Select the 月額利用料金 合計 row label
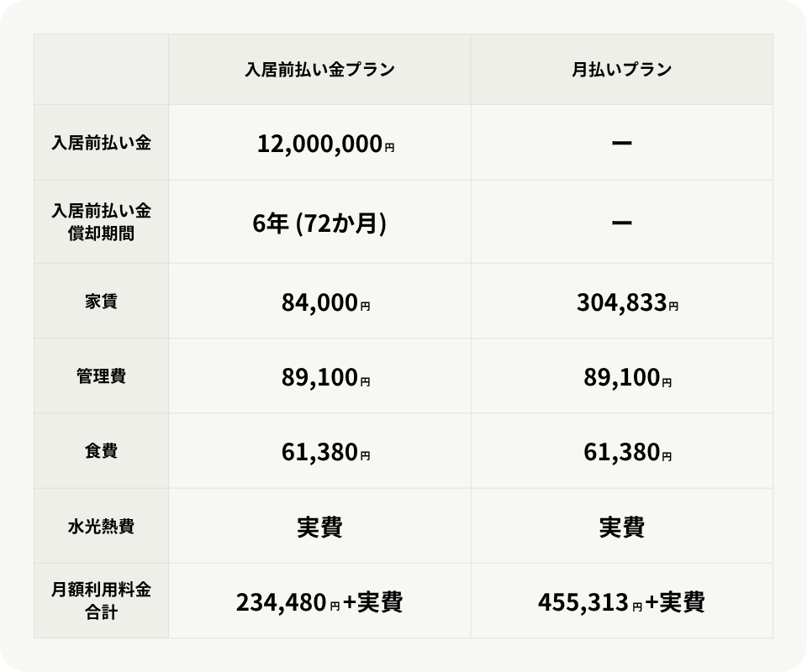 (101, 601)
